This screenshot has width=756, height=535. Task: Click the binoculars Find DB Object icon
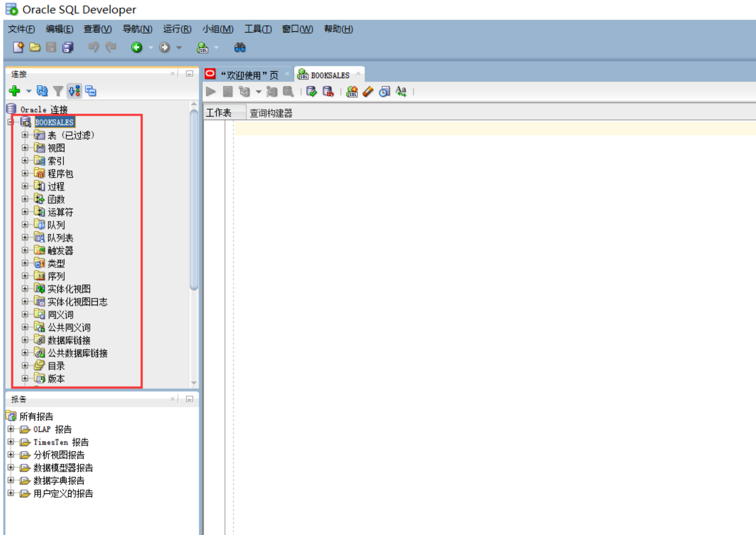240,47
